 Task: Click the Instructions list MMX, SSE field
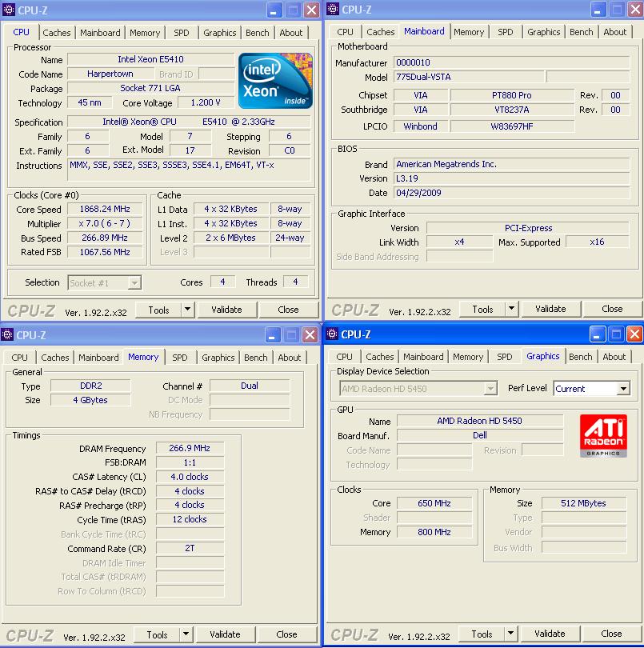189,170
